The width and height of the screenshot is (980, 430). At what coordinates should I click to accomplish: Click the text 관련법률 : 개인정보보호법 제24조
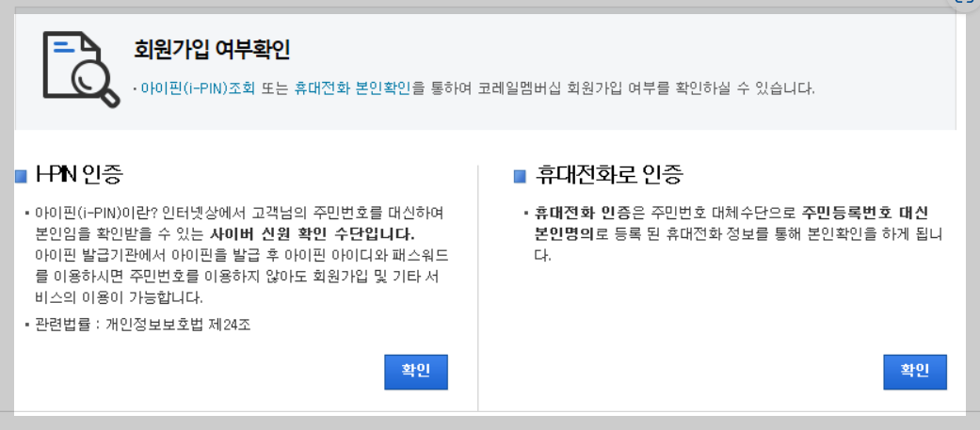(x=143, y=325)
